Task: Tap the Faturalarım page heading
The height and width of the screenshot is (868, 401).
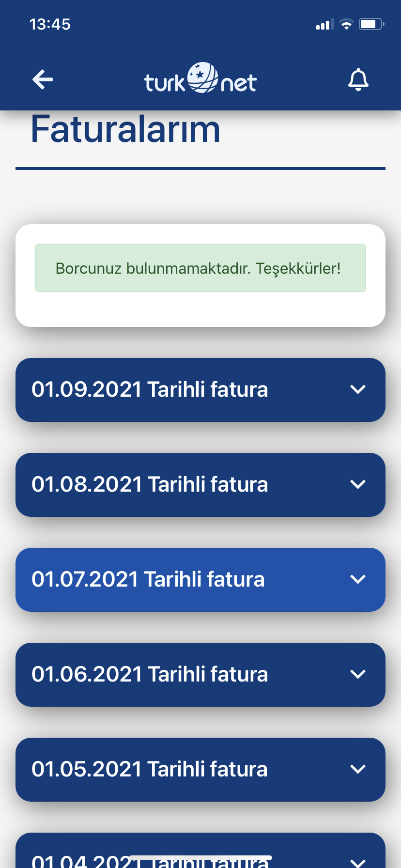Action: (x=125, y=129)
